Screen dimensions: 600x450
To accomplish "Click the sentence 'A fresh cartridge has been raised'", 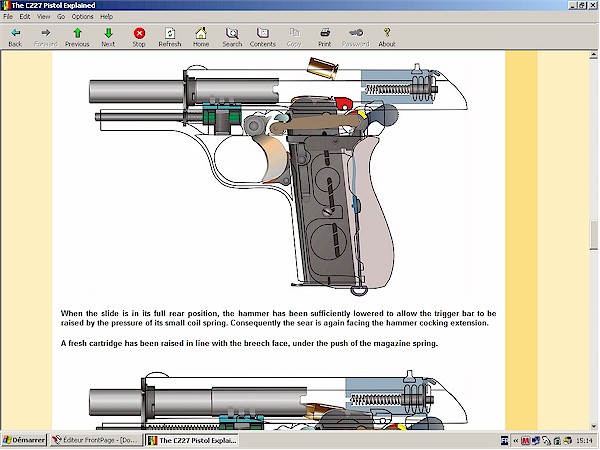I will coord(249,343).
